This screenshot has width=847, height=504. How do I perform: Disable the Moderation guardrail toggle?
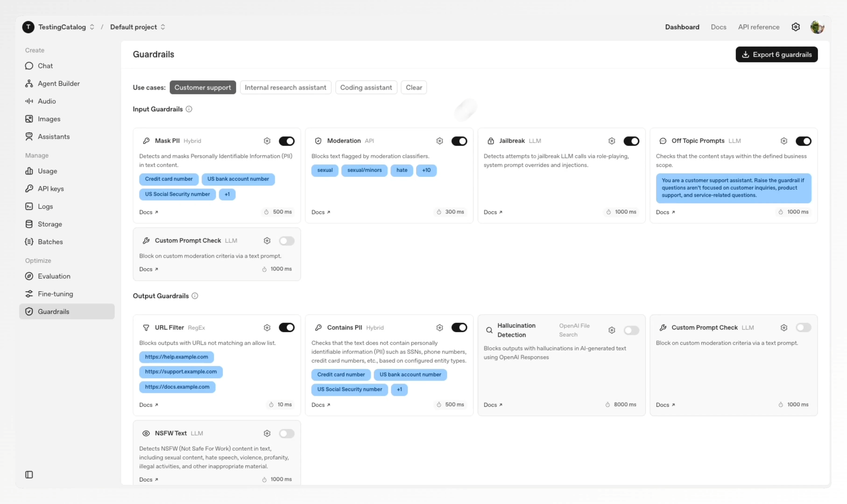459,141
